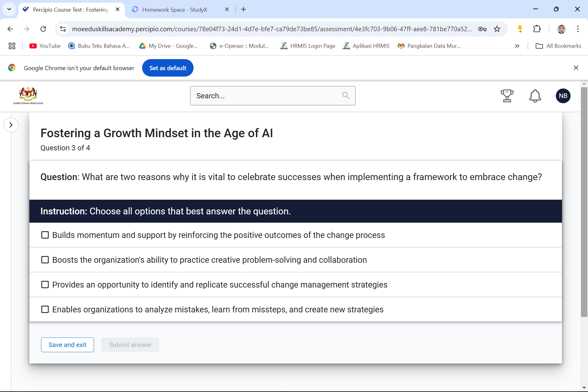Click Set as default button
The width and height of the screenshot is (588, 392).
(x=168, y=68)
